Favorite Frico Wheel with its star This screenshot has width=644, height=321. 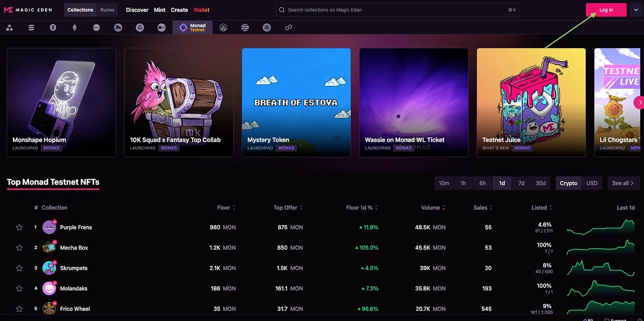point(19,309)
